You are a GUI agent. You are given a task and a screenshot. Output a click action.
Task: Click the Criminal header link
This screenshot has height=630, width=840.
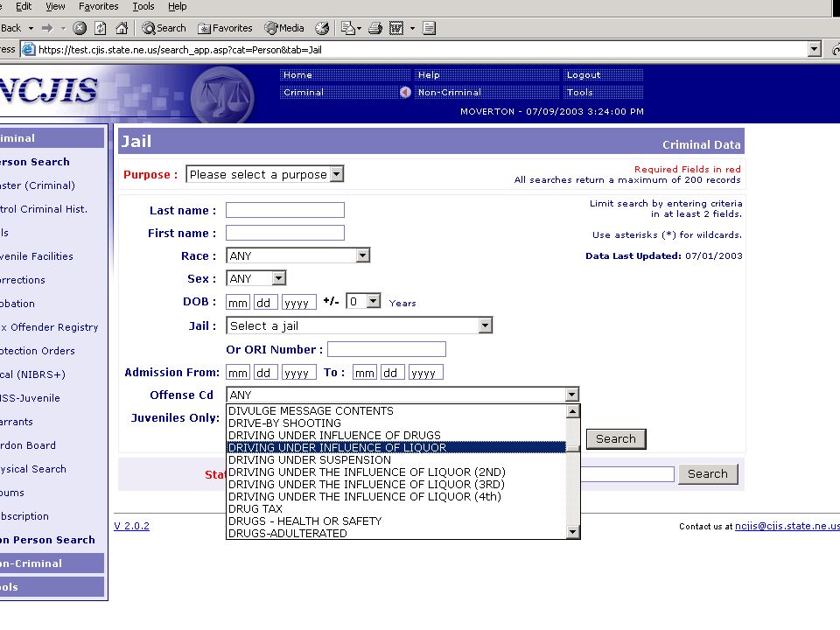click(x=304, y=92)
